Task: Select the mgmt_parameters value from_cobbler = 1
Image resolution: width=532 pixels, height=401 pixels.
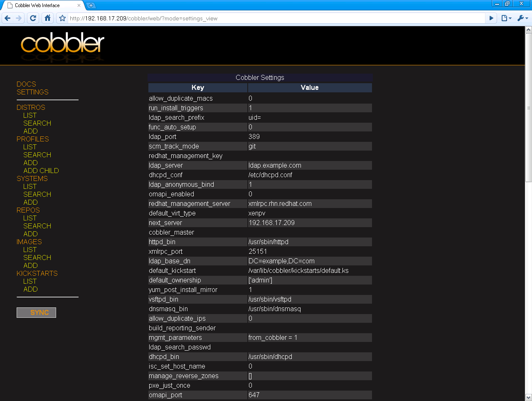Action: (x=273, y=338)
